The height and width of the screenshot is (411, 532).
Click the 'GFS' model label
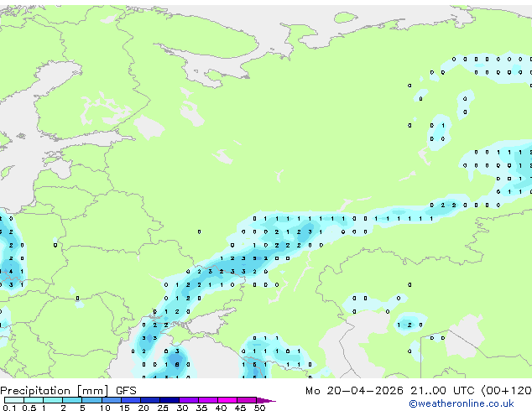pyautogui.click(x=126, y=391)
